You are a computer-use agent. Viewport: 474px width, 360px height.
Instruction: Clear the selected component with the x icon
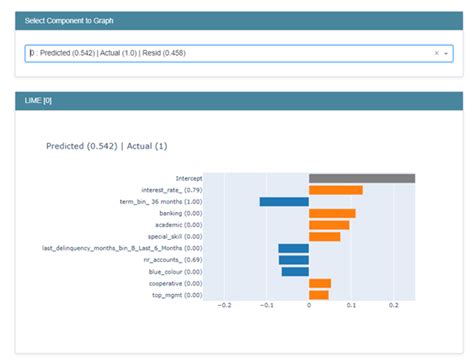coord(436,53)
